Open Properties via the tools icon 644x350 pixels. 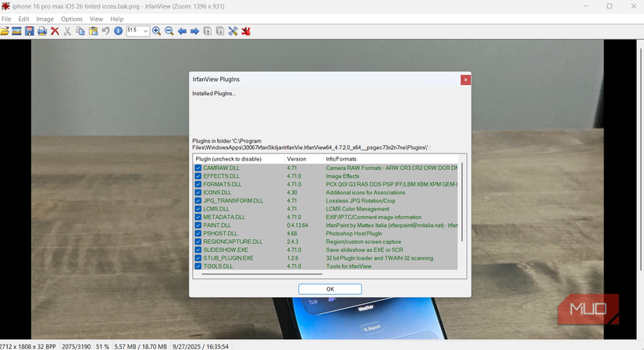[x=233, y=31]
